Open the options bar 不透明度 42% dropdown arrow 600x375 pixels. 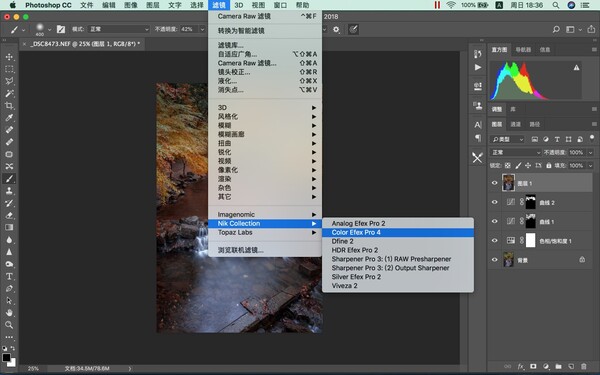(x=202, y=29)
